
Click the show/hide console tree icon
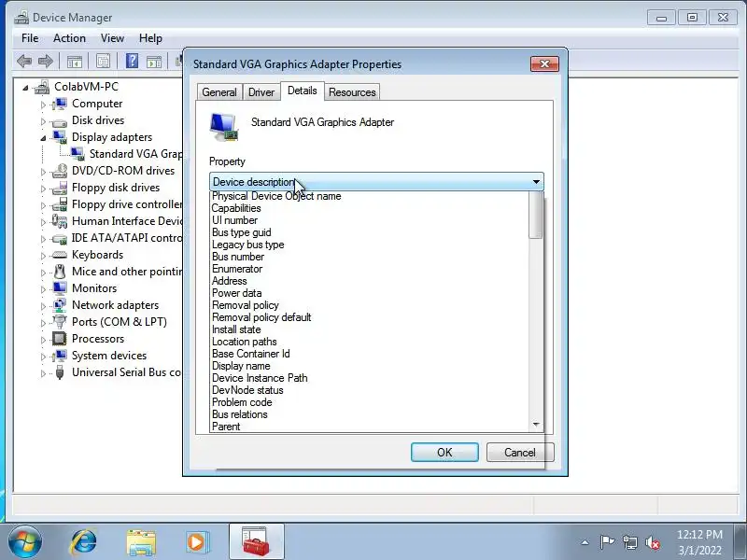tap(75, 62)
